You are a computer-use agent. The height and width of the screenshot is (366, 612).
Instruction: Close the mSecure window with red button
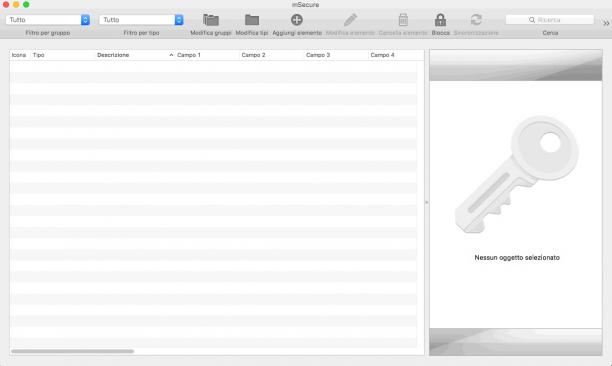pos(6,4)
